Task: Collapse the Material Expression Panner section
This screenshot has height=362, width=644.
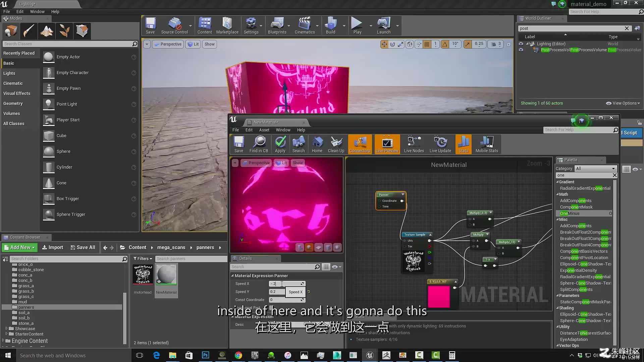Action: click(x=232, y=276)
